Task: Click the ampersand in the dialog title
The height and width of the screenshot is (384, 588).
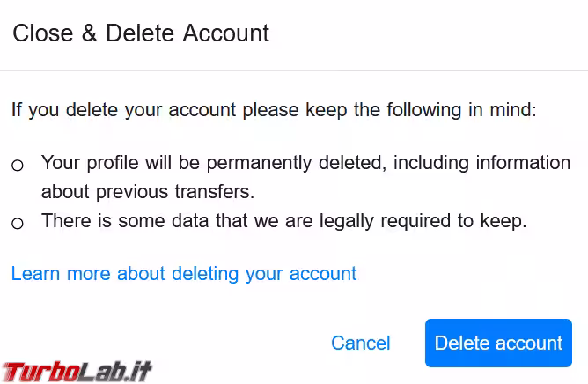Action: pyautogui.click(x=90, y=33)
